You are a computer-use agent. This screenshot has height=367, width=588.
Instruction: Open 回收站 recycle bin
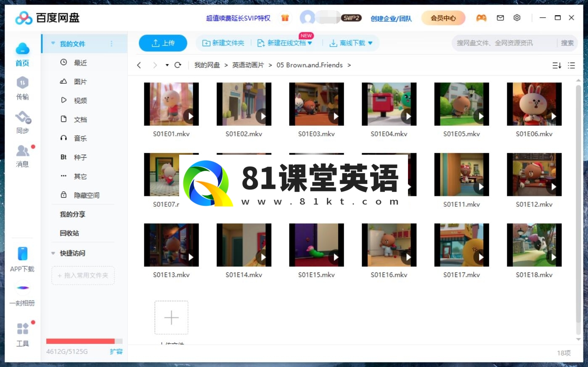tap(69, 233)
